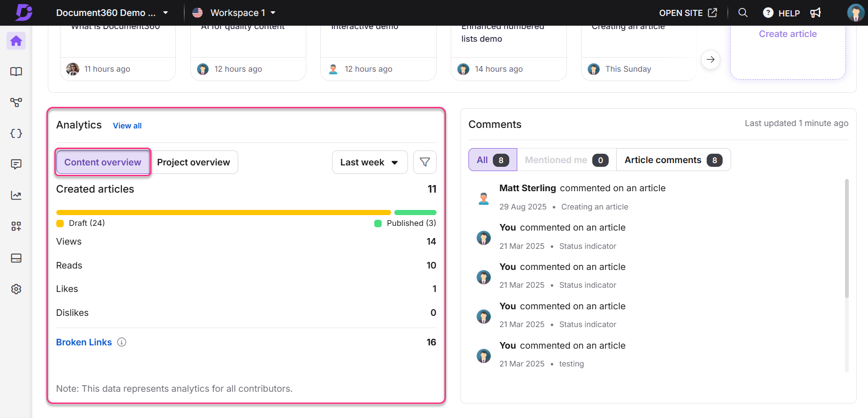
Task: Click the OPEN SITE link
Action: (681, 13)
